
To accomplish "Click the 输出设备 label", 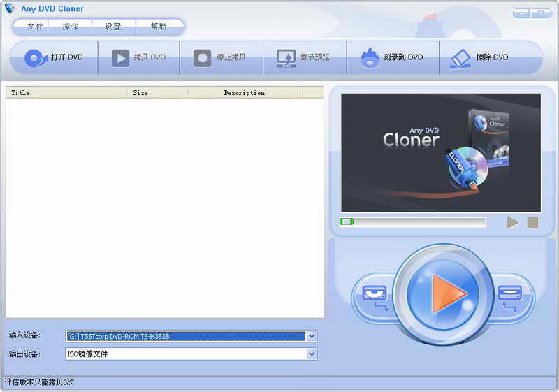I will click(24, 354).
